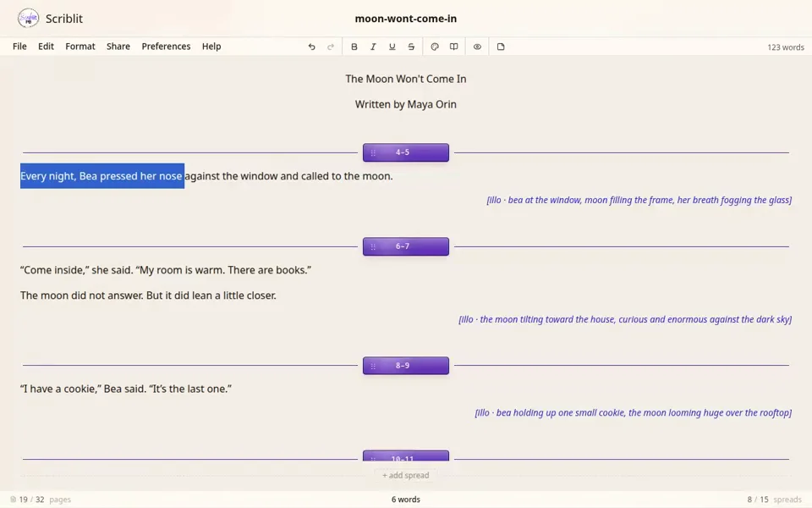Click the Written by Maya Orin line
Image resolution: width=812 pixels, height=508 pixels.
(405, 104)
